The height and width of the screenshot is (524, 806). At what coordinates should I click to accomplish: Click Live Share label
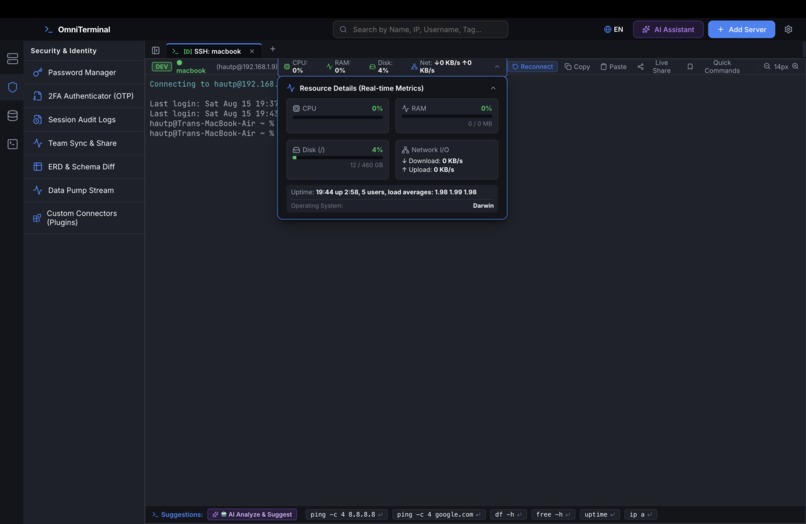coord(662,66)
